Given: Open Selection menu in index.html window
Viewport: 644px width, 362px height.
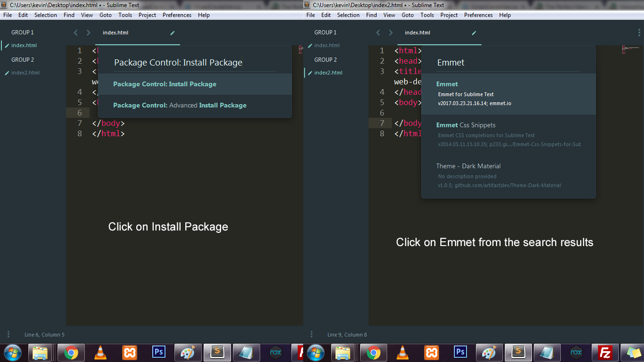Looking at the screenshot, I should pos(46,15).
